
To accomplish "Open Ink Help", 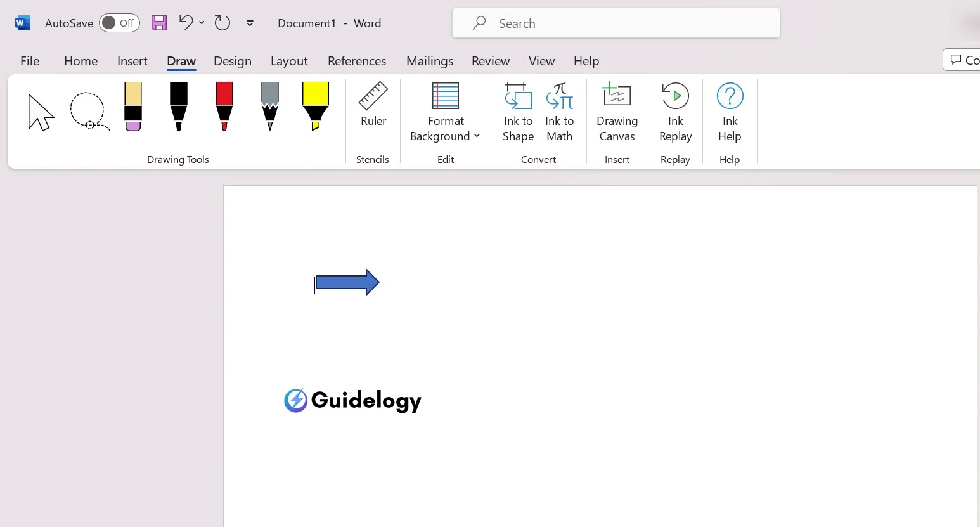I will tap(730, 113).
